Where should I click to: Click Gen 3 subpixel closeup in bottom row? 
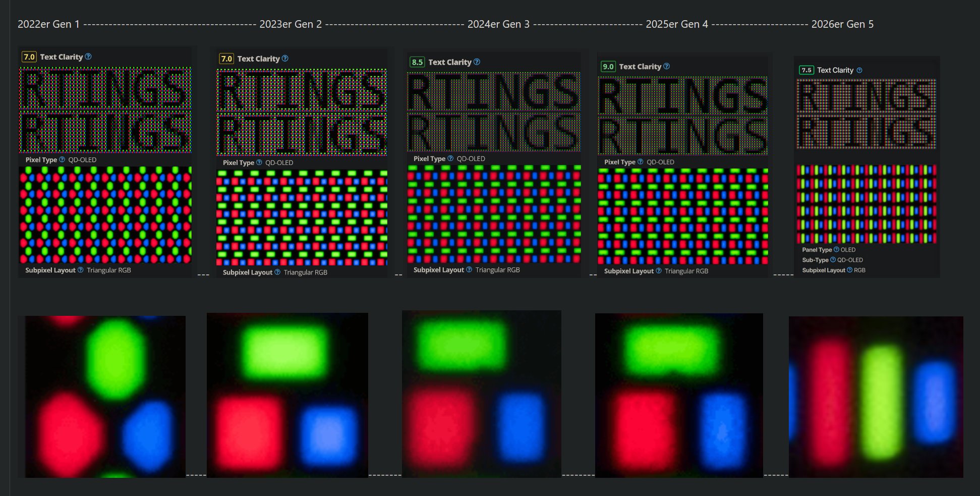tap(482, 394)
